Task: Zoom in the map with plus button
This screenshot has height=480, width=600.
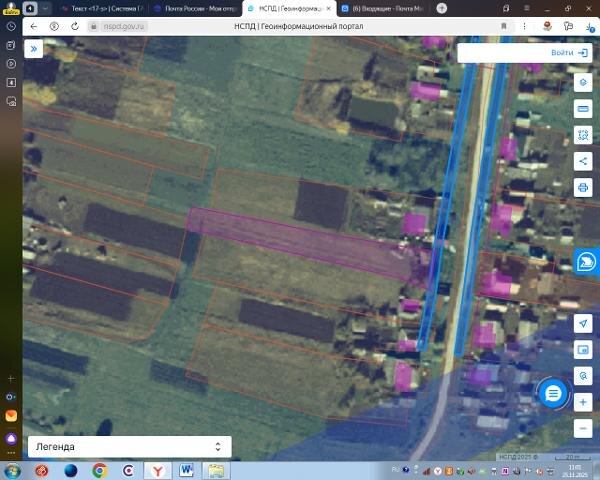Action: click(x=583, y=402)
